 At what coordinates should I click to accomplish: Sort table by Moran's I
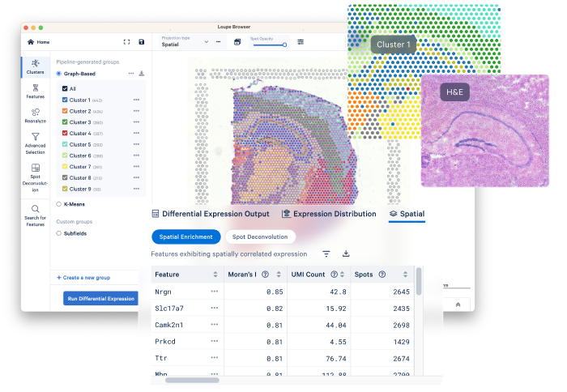click(279, 275)
